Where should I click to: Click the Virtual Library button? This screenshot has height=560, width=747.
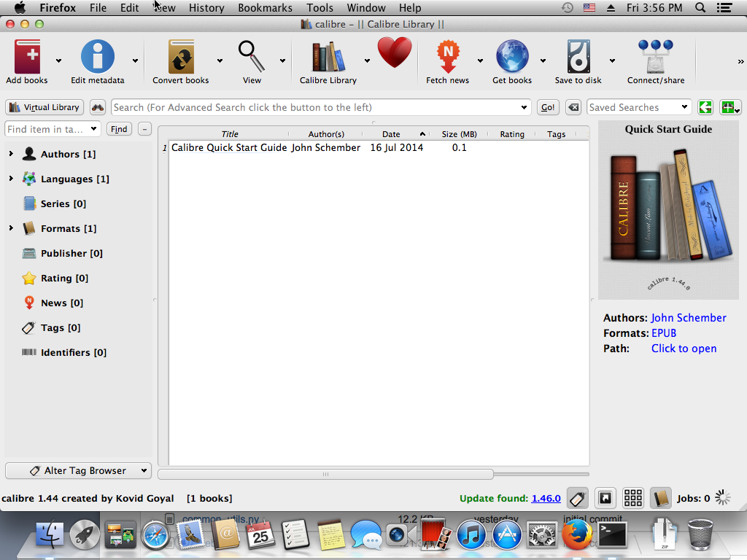point(44,107)
